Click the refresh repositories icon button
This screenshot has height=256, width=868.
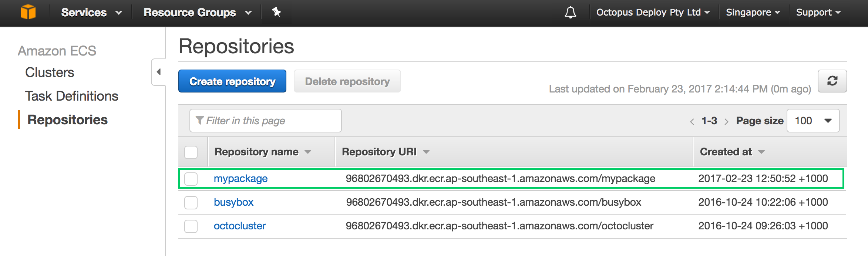click(832, 81)
